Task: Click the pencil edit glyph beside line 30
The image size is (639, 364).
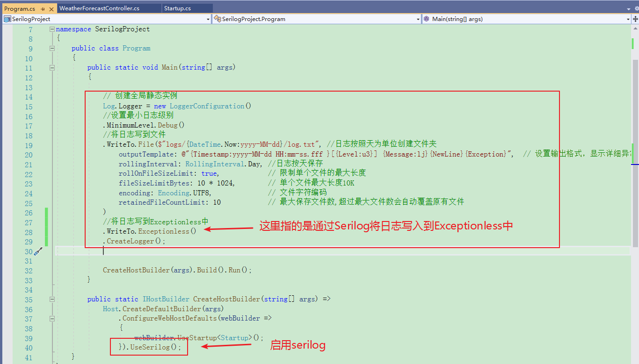Action: click(x=37, y=251)
